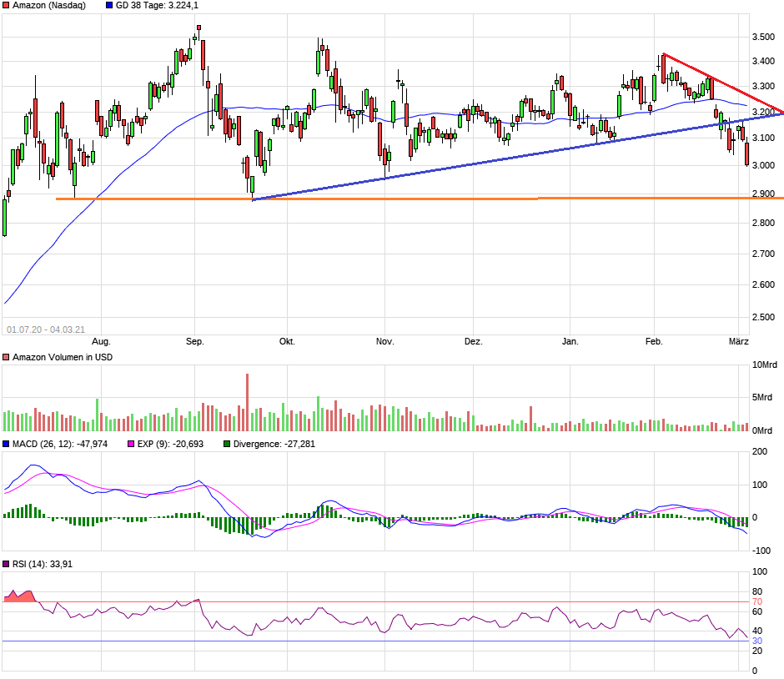The height and width of the screenshot is (679, 784).
Task: Click the Amazon Volumen legend swatch
Action: click(x=6, y=358)
